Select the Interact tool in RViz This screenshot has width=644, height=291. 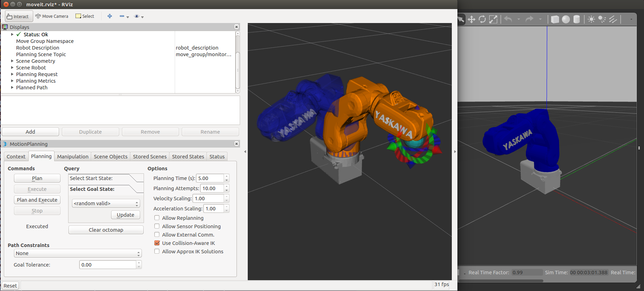pyautogui.click(x=19, y=16)
